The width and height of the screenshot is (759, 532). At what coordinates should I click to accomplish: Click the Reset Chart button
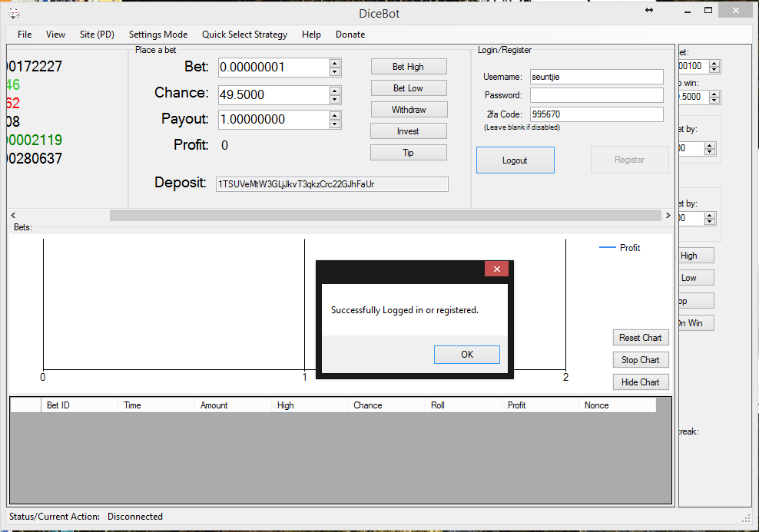(641, 338)
